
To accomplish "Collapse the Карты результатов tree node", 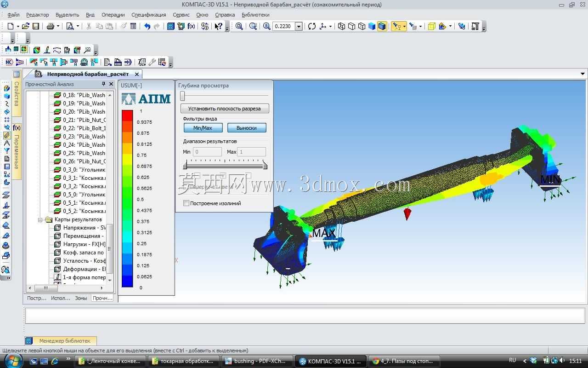I will [x=40, y=220].
